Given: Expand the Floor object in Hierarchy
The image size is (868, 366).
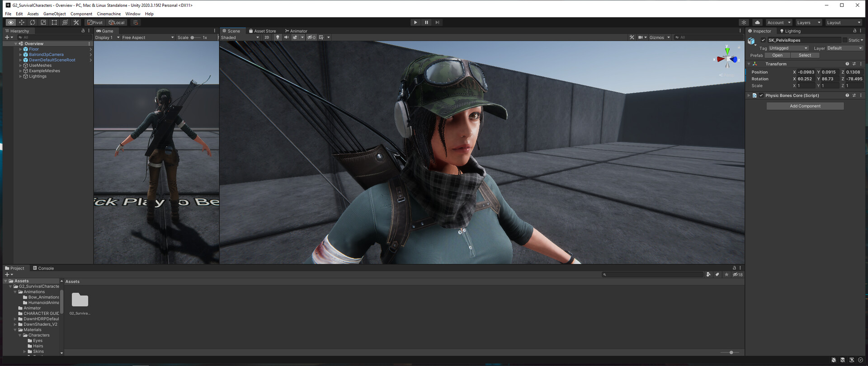Looking at the screenshot, I should [20, 49].
